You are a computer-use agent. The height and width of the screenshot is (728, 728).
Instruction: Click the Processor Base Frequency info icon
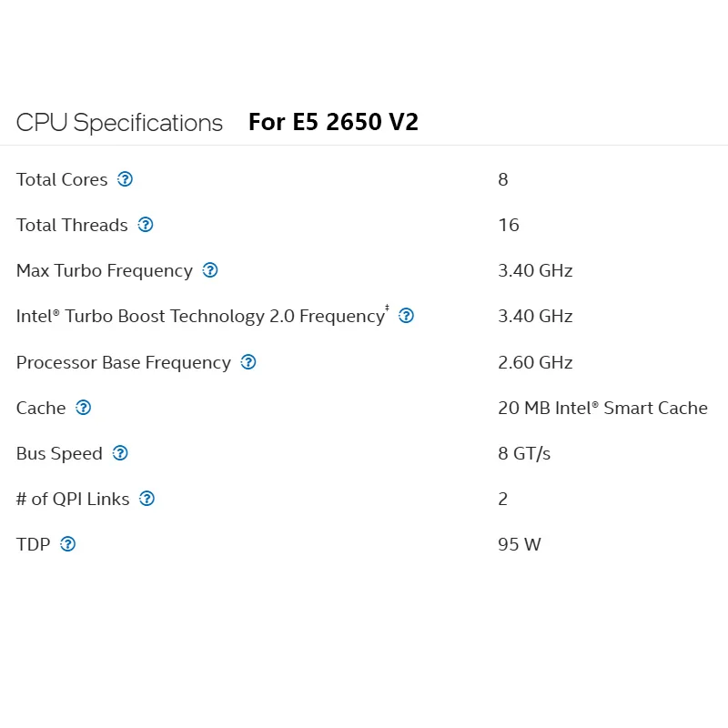(248, 362)
